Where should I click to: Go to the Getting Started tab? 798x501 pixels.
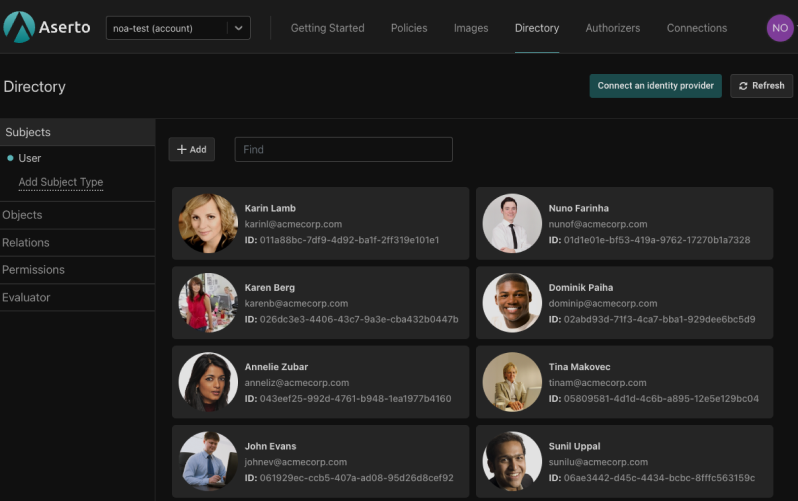tap(327, 28)
